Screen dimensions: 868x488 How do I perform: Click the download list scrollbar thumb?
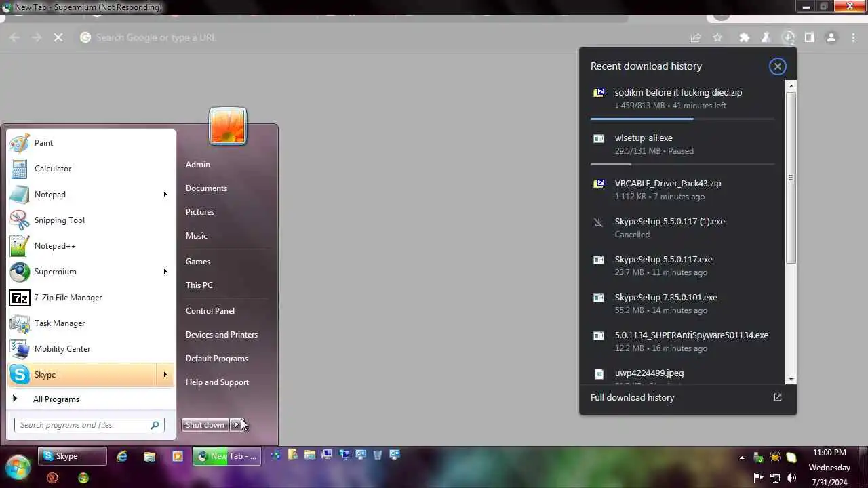point(791,178)
